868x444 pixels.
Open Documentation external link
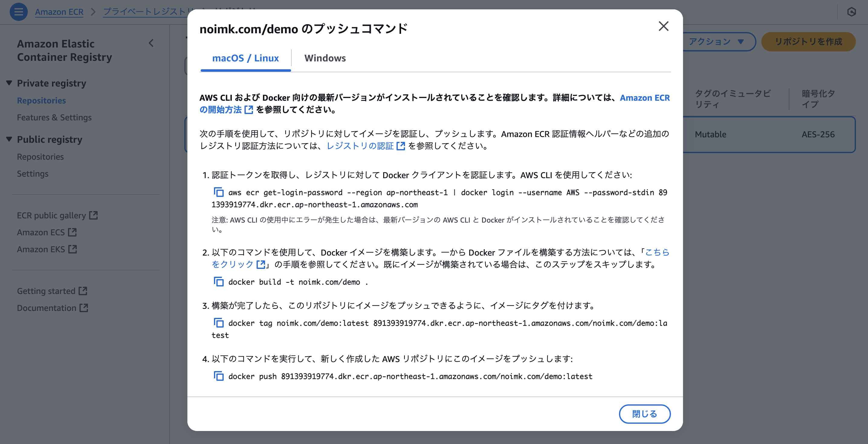pos(53,308)
